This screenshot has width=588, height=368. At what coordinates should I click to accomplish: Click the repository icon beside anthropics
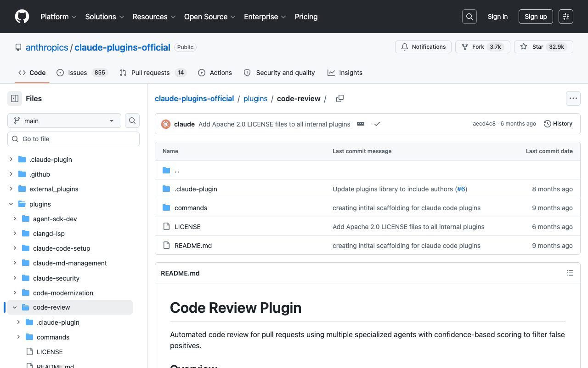point(18,47)
